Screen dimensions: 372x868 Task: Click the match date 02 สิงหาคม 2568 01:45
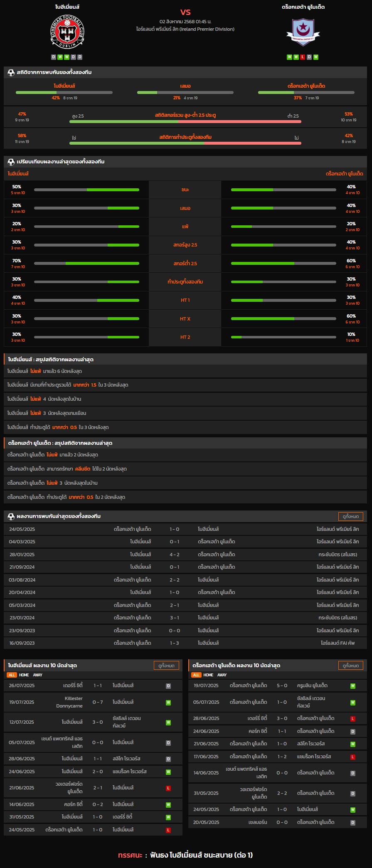185,22
